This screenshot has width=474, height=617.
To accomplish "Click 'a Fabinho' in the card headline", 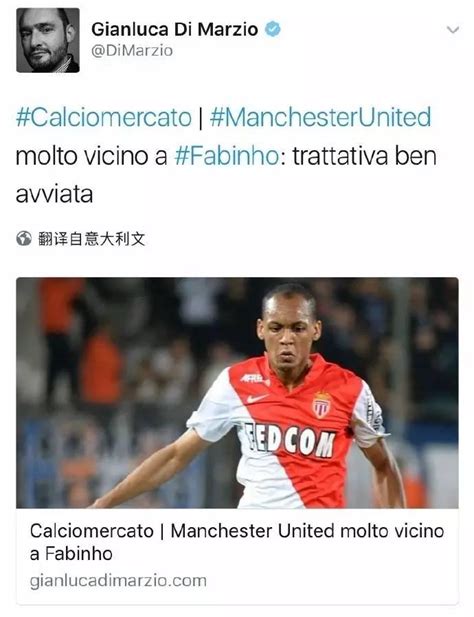I will tap(71, 554).
